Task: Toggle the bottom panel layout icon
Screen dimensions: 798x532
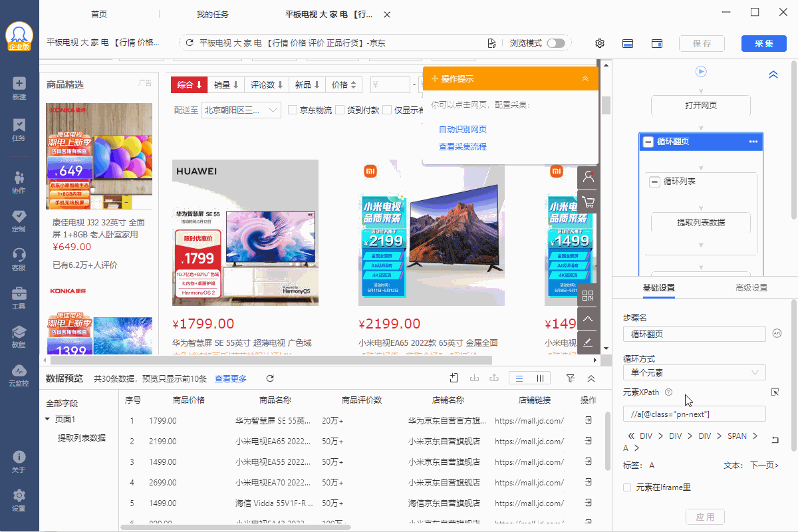Action: point(627,43)
